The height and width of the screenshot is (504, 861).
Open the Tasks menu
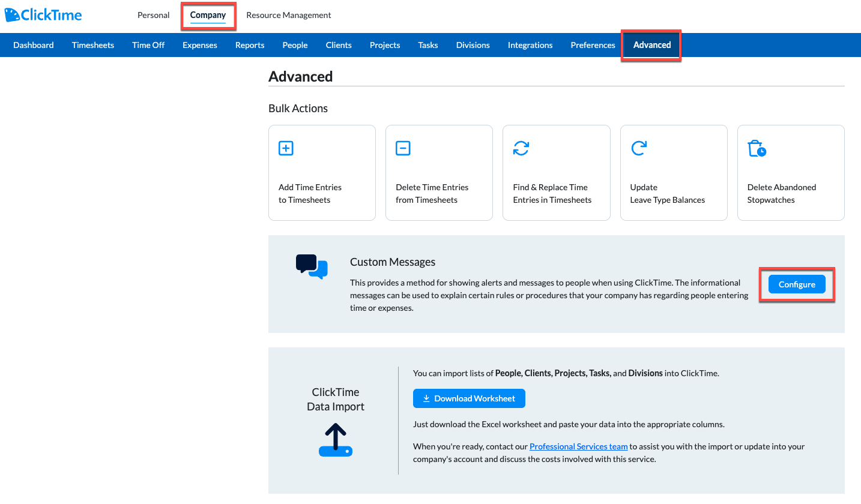[428, 45]
